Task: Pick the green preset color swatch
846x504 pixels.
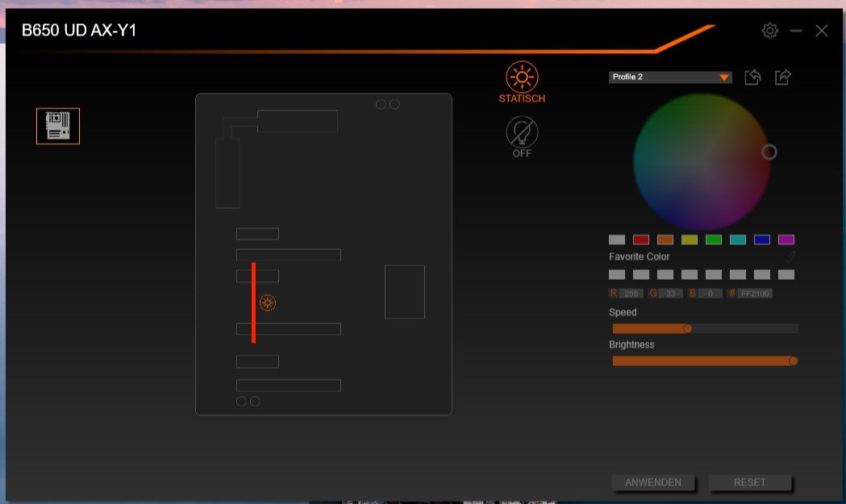Action: (713, 240)
